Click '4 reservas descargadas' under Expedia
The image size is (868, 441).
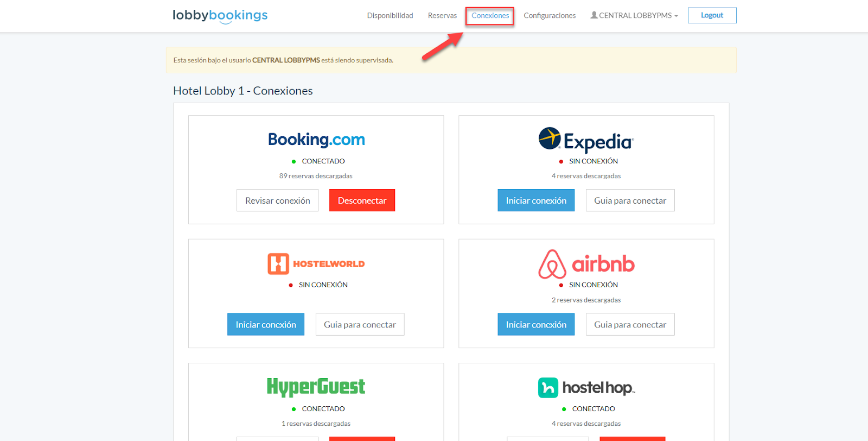[x=586, y=176]
